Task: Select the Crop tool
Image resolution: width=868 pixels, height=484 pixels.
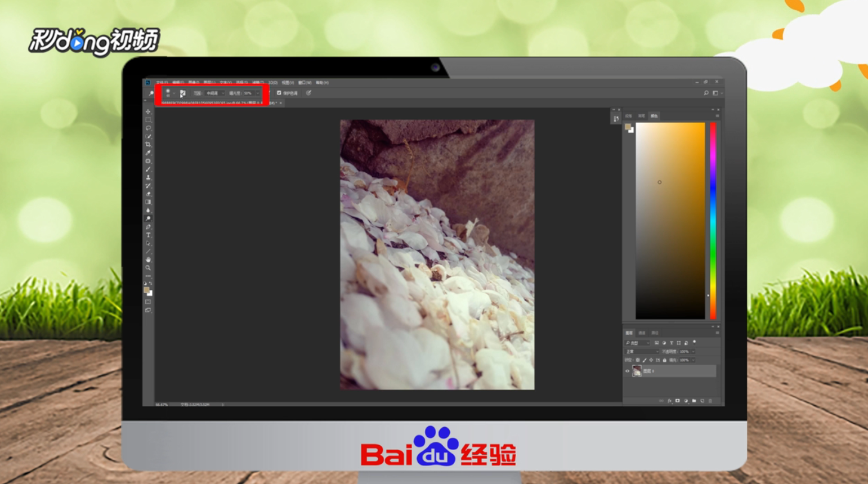Action: 148,145
